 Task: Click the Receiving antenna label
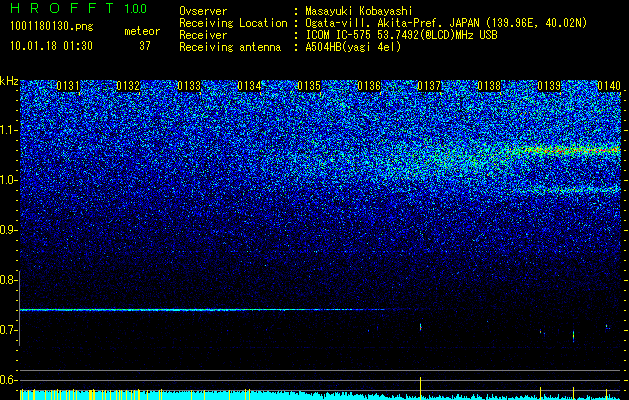click(230, 47)
